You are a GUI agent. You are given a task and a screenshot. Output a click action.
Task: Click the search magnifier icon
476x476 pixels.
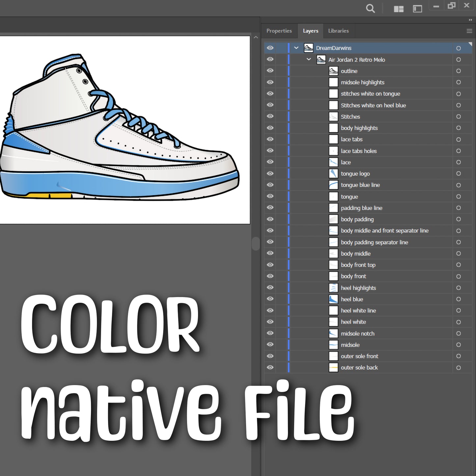click(x=370, y=9)
